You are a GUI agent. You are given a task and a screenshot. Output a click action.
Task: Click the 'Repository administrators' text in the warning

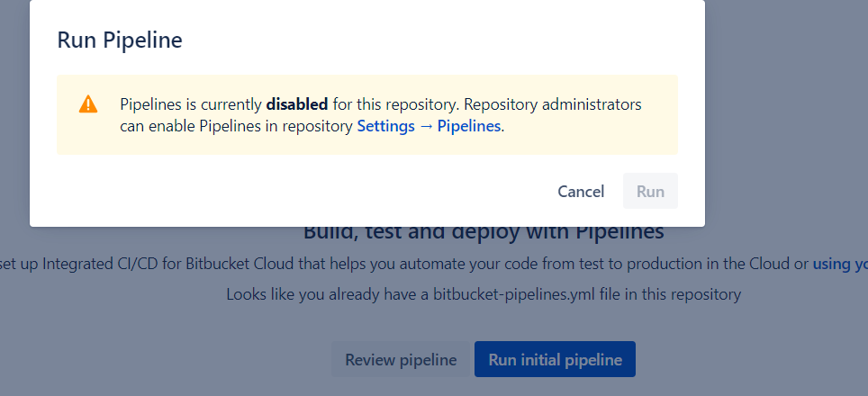point(553,104)
